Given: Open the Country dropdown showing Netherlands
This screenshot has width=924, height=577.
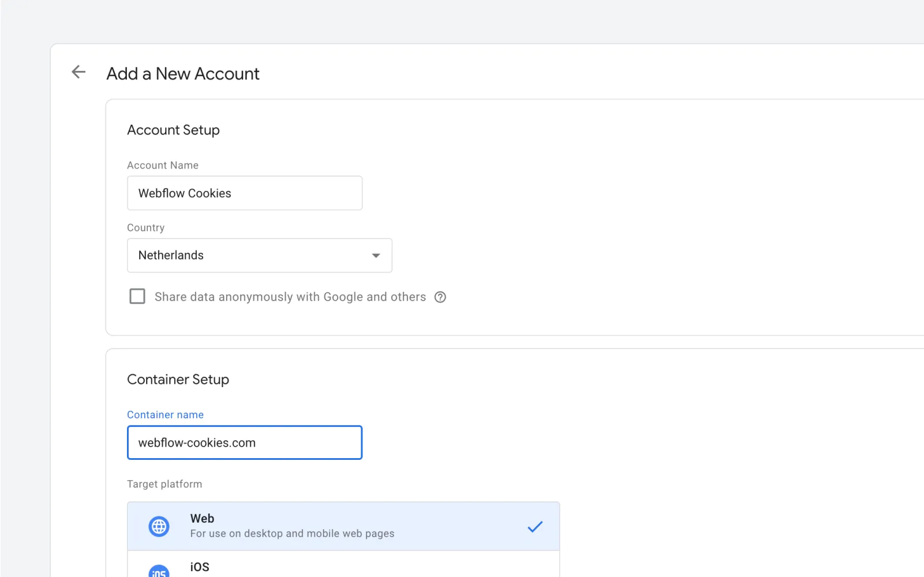Looking at the screenshot, I should pyautogui.click(x=260, y=256).
